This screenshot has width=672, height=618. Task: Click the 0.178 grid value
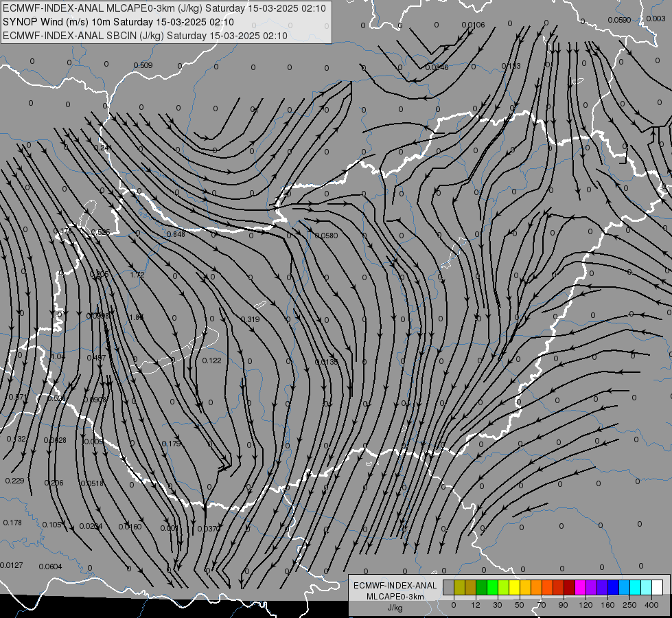coord(12,523)
